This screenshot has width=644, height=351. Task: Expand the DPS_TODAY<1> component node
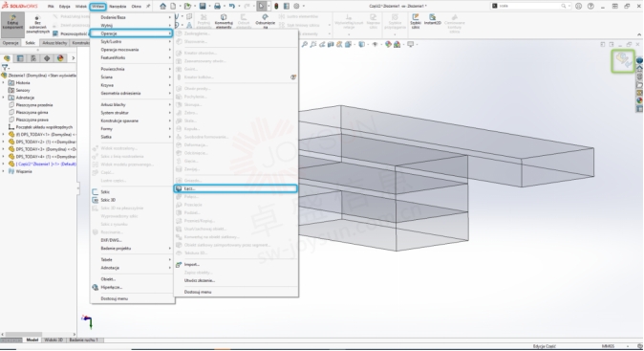(4, 135)
